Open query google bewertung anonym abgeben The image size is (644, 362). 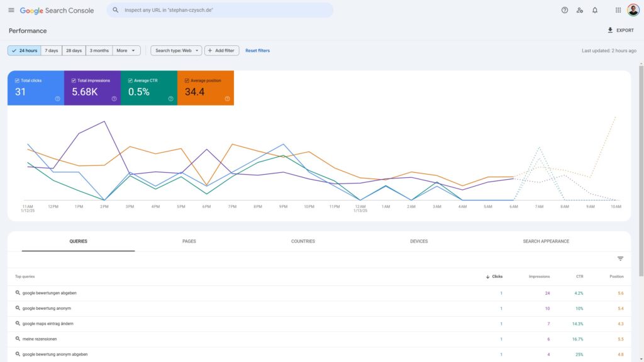tap(55, 354)
